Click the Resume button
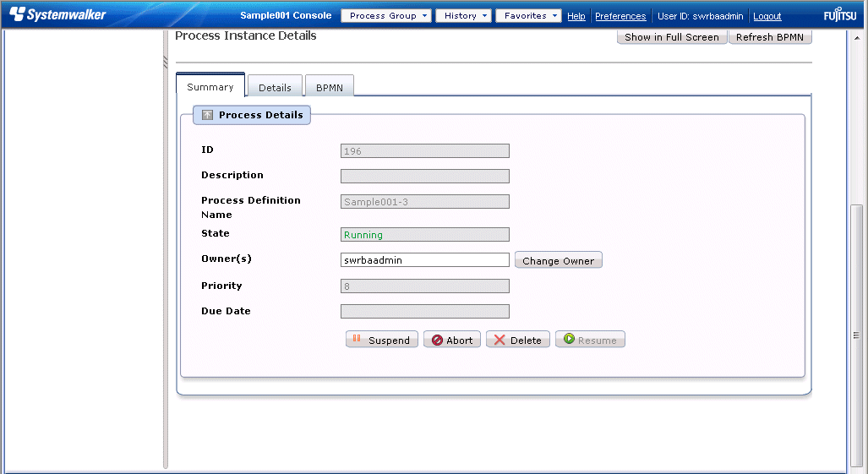Viewport: 868px width, 474px height. click(x=590, y=340)
